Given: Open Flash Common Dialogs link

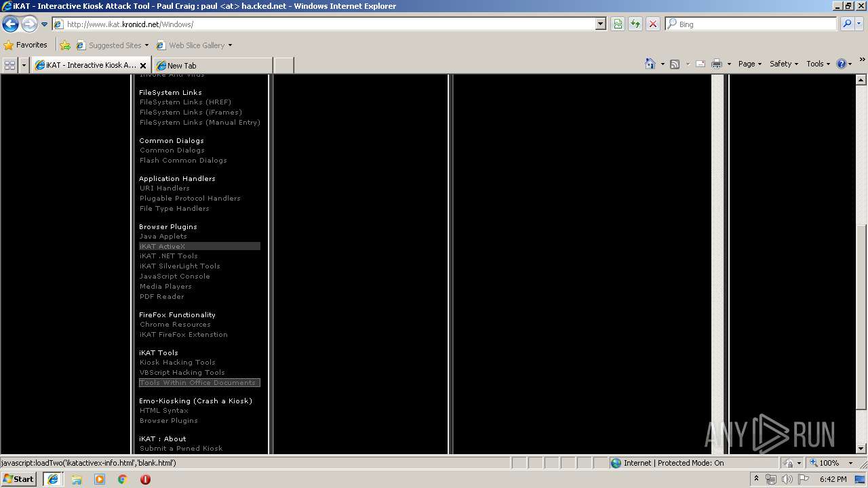Looking at the screenshot, I should (183, 161).
